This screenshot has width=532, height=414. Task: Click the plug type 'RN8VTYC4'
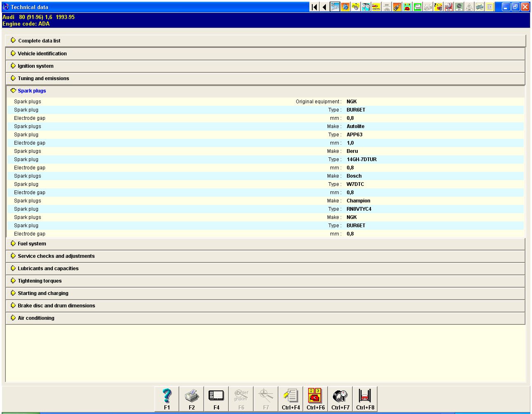point(359,209)
